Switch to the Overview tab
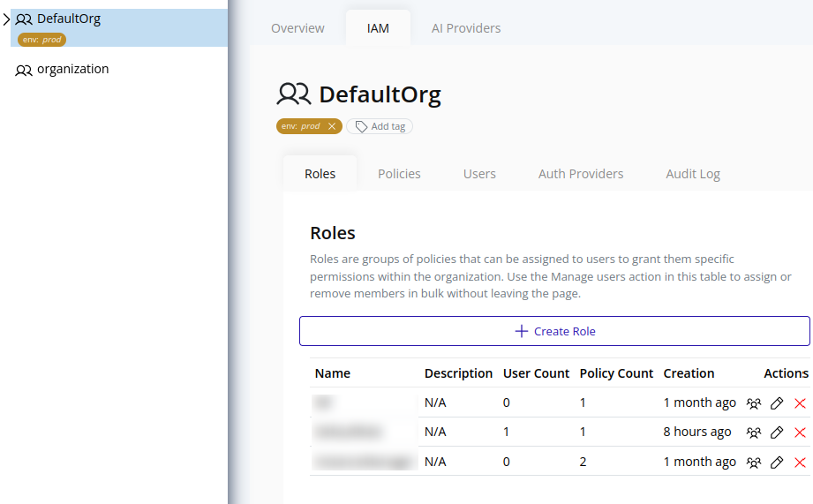 (x=297, y=28)
